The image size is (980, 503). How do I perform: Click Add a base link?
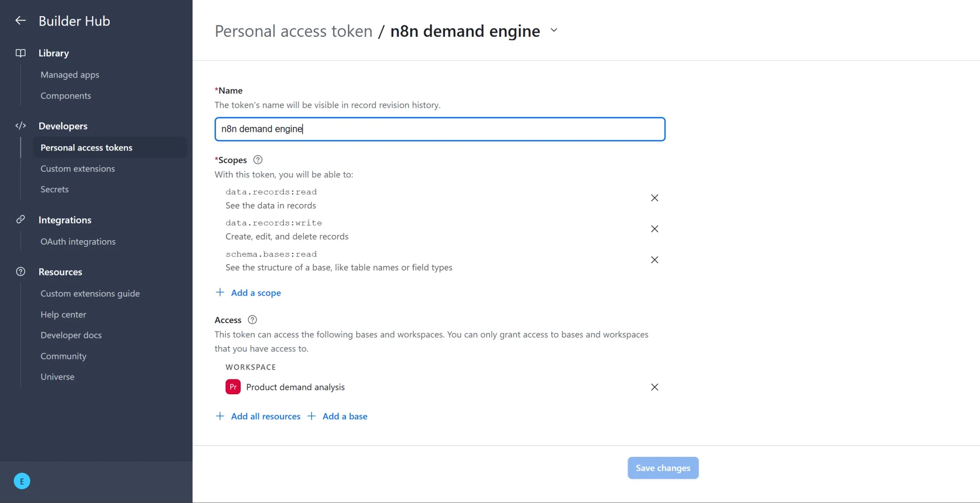pyautogui.click(x=345, y=416)
